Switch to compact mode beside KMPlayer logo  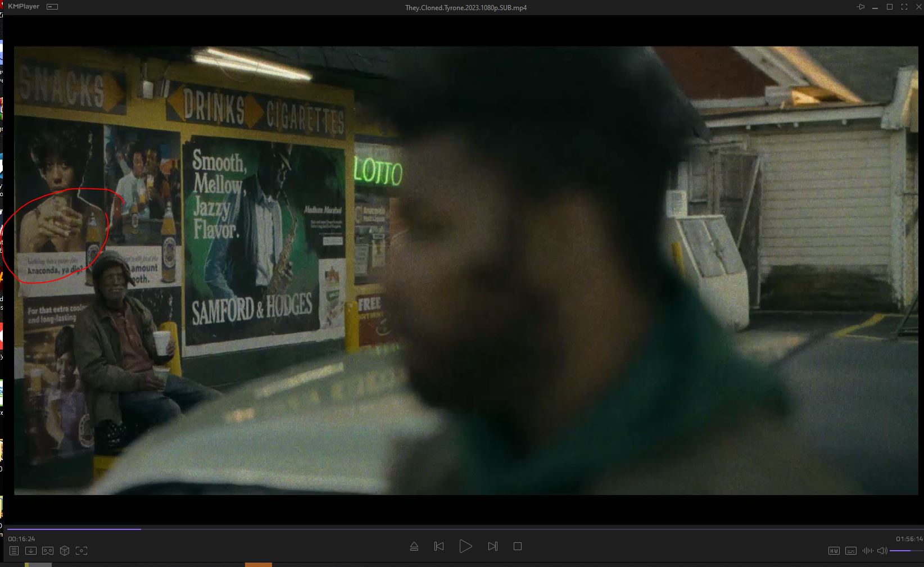tap(52, 7)
